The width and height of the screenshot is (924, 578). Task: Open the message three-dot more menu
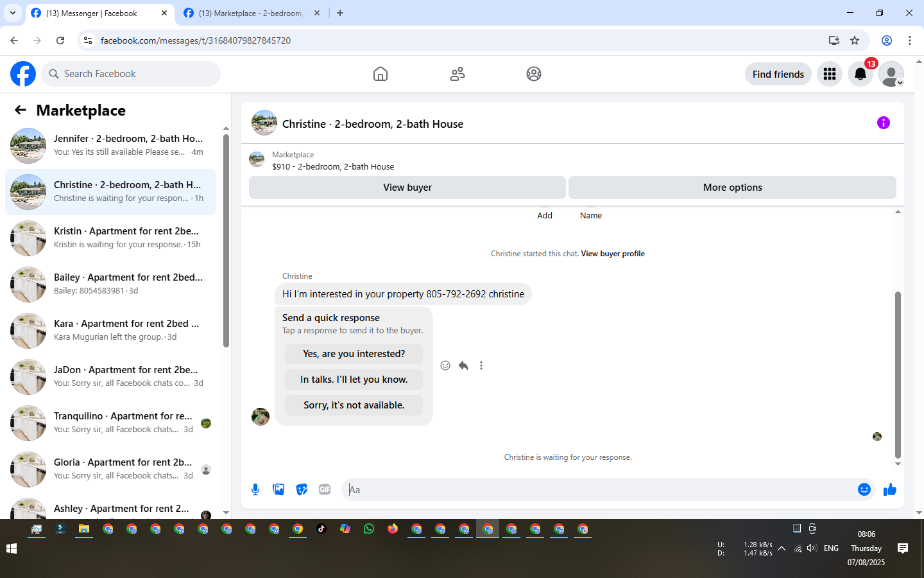[481, 365]
